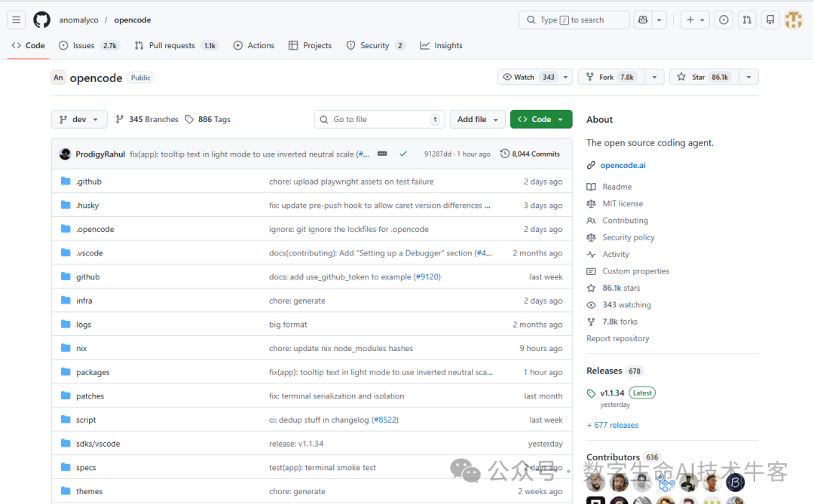The width and height of the screenshot is (814, 504).
Task: Switch to the Pull requests tab
Action: click(176, 46)
